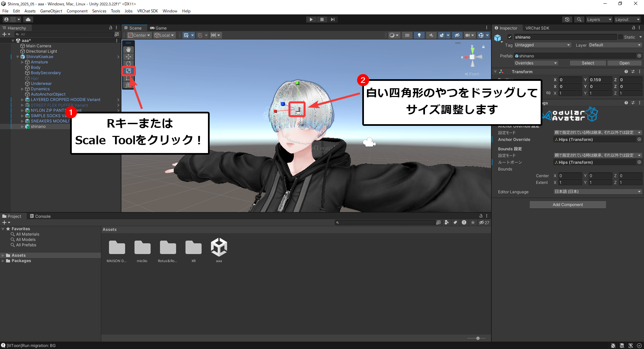Toggle the Hierarchy panel lock

(111, 28)
